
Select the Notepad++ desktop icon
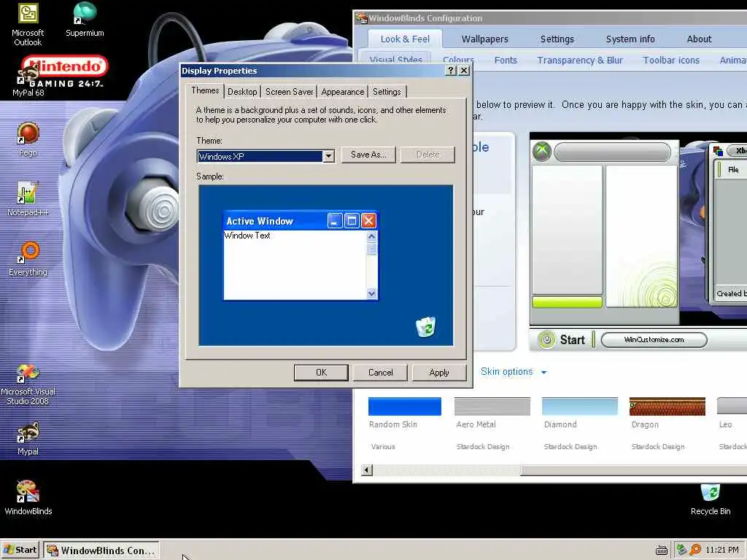28,198
